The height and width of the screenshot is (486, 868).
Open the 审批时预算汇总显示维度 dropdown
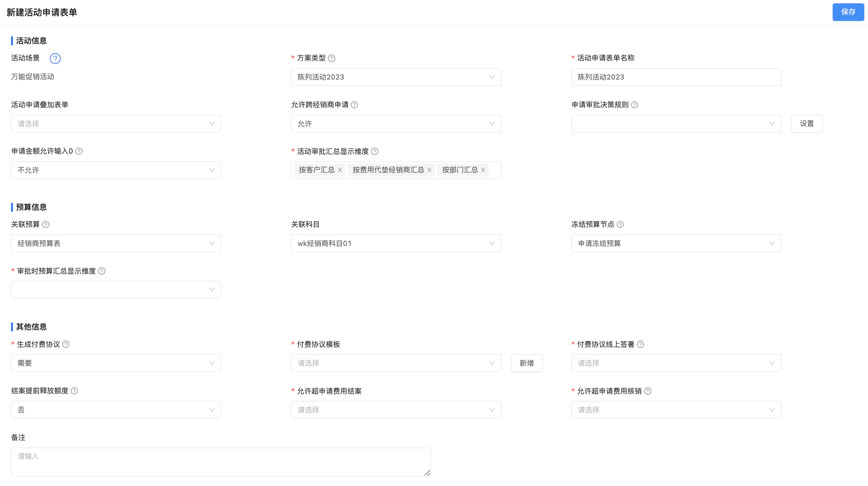coord(116,290)
